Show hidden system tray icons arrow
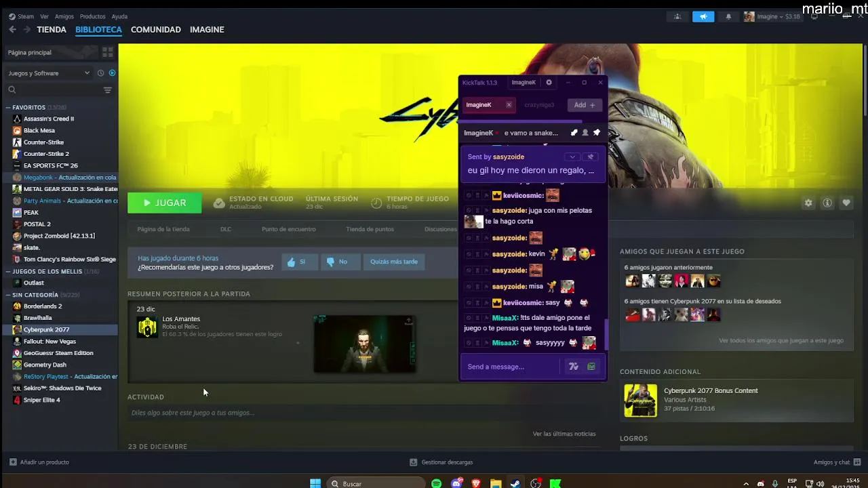Screen dimensions: 868x488 [746, 484]
